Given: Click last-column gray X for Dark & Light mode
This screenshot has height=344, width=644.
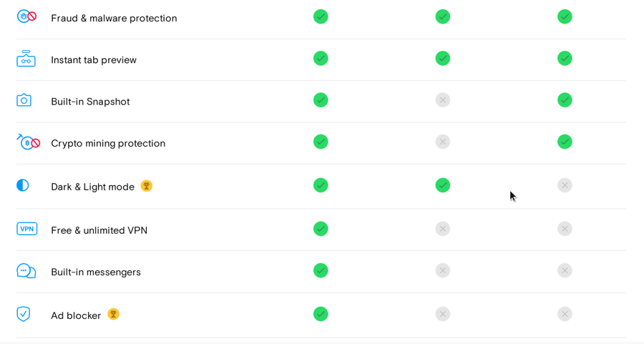Looking at the screenshot, I should tap(565, 185).
